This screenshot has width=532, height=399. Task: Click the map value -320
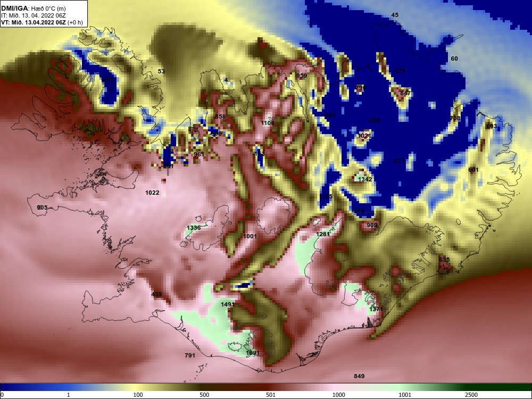click(x=374, y=120)
